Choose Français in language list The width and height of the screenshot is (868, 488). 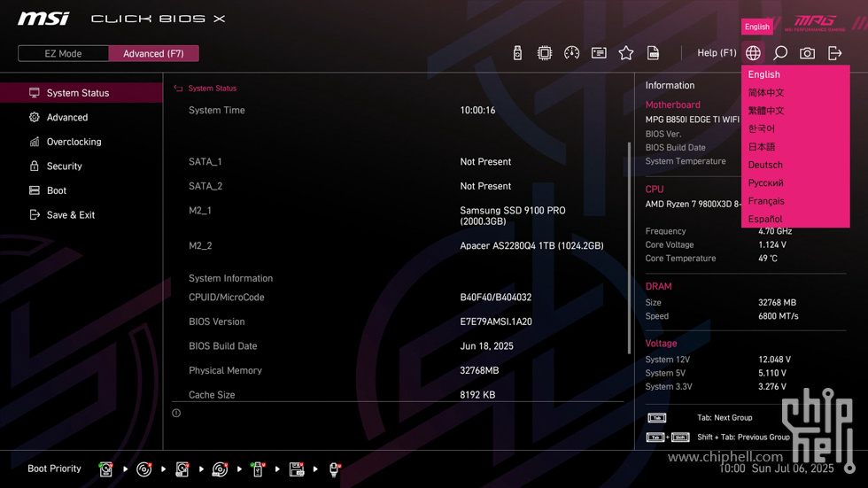pos(795,201)
